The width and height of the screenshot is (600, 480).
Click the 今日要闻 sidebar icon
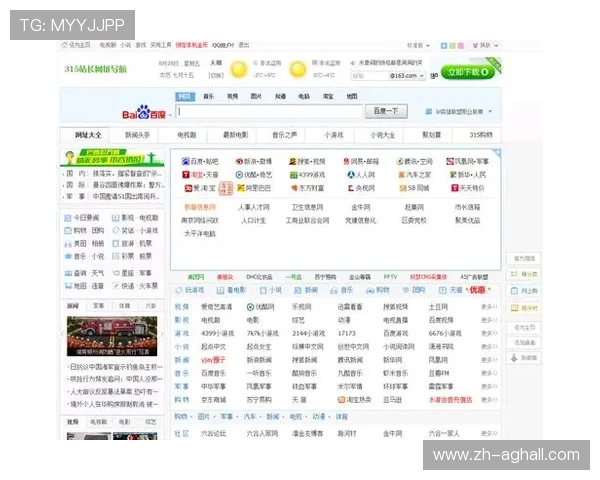click(68, 218)
